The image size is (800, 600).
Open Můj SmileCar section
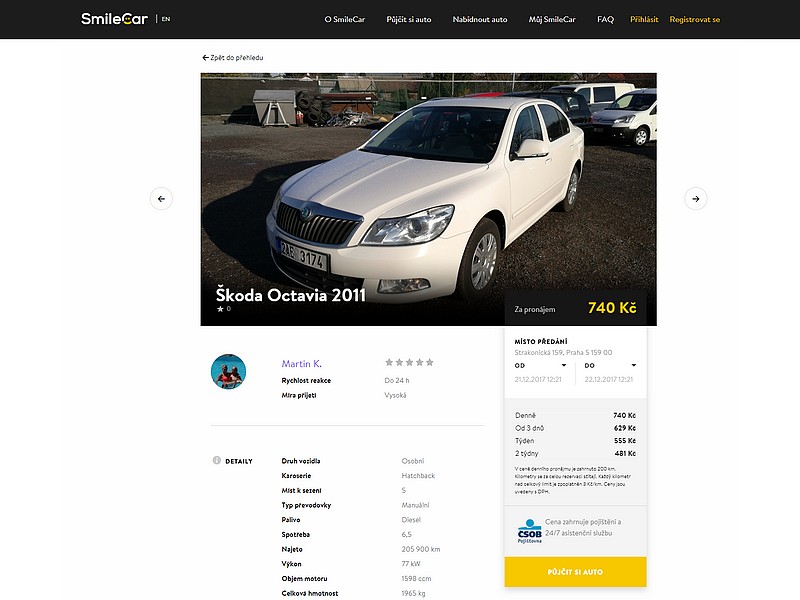tap(552, 19)
